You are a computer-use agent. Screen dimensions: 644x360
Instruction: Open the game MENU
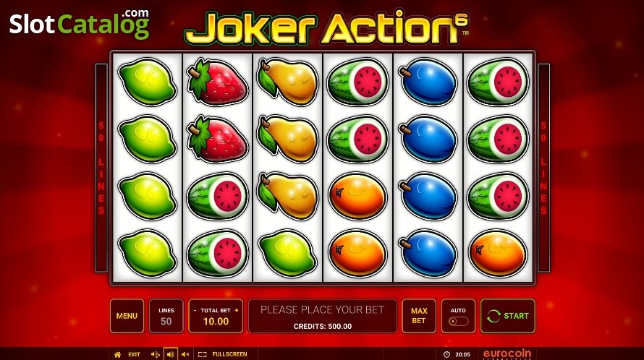[127, 316]
